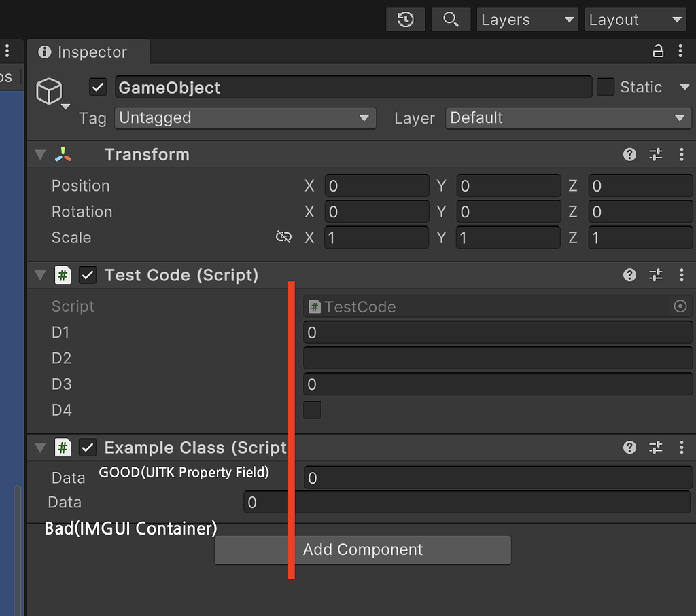Open the Layout dropdown button

(635, 20)
